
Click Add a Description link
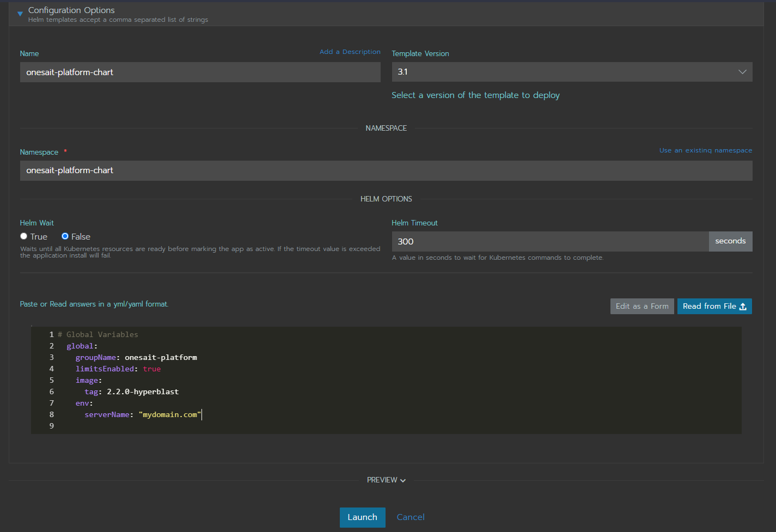click(350, 52)
